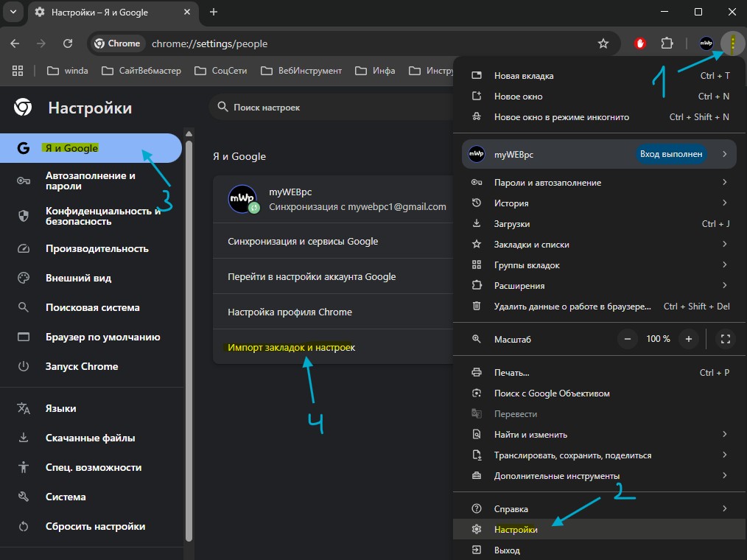
Task: Open the СоцСети bookmarks folder
Action: click(220, 71)
